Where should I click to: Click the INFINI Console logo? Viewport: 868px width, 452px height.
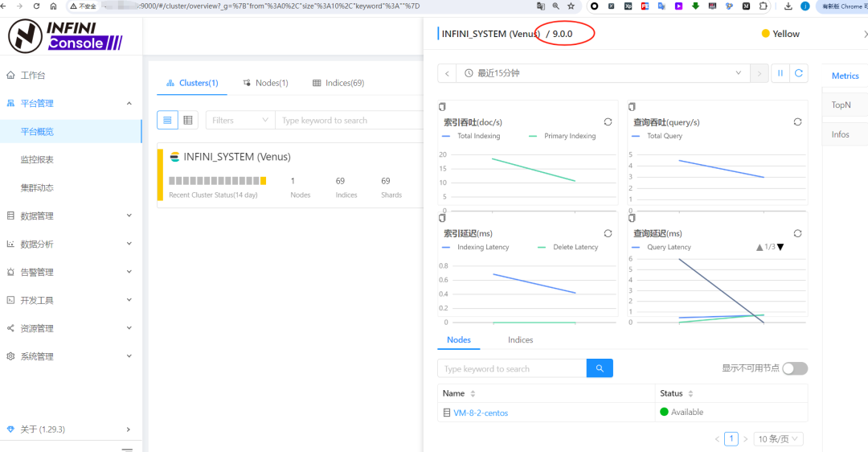coord(65,36)
